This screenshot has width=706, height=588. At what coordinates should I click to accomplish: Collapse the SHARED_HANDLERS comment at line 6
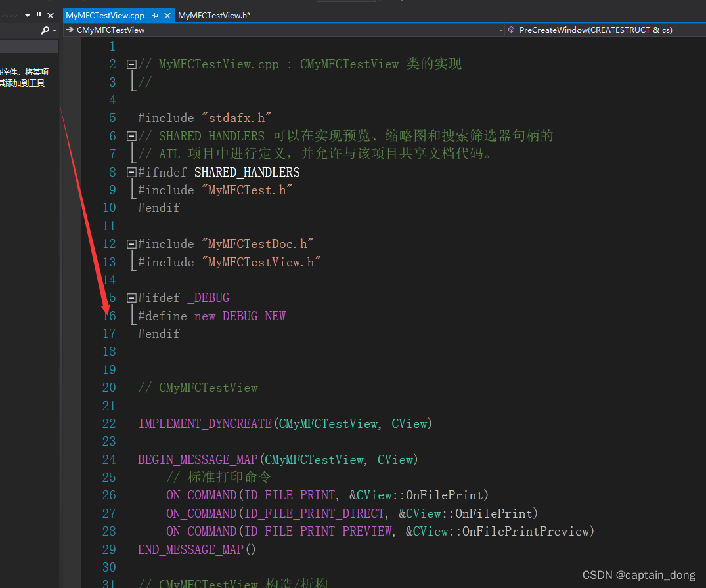coord(131,136)
